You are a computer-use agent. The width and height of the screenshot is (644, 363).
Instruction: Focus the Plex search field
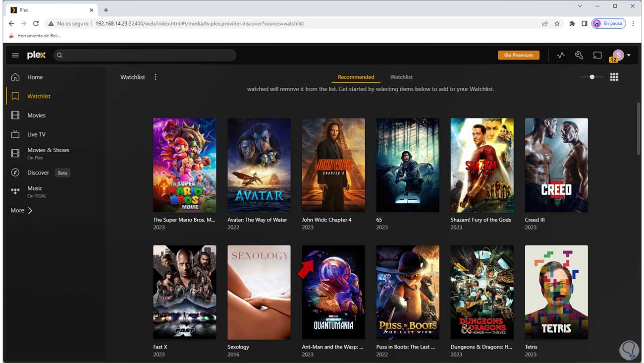(145, 55)
